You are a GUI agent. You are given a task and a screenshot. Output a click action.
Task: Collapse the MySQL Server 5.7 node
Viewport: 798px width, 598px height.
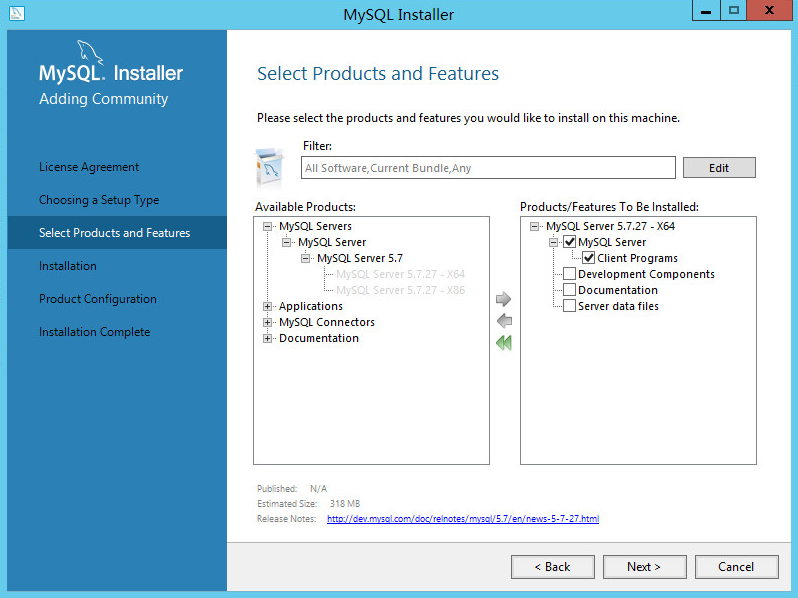coord(305,258)
